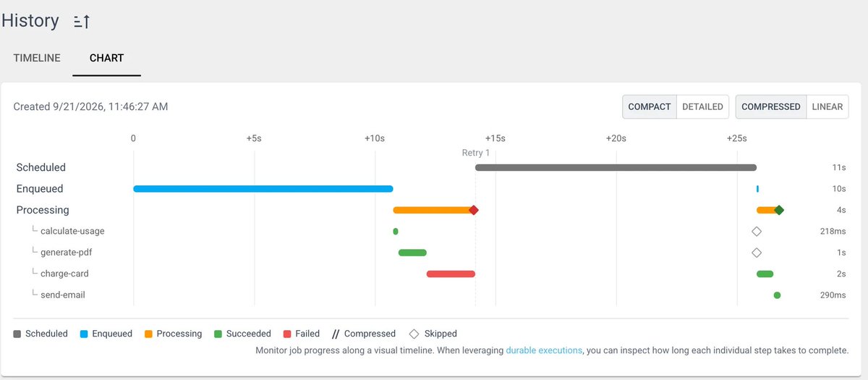Select the Scheduled row label
868x380 pixels.
click(41, 167)
